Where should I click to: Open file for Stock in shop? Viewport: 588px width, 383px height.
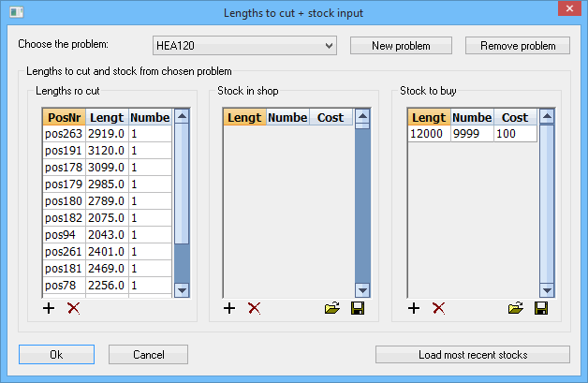pyautogui.click(x=331, y=308)
